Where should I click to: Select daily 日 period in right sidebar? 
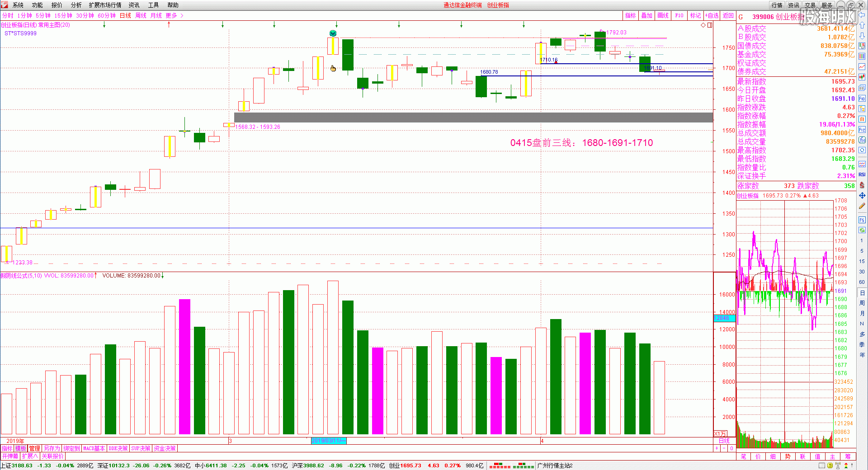[862, 293]
